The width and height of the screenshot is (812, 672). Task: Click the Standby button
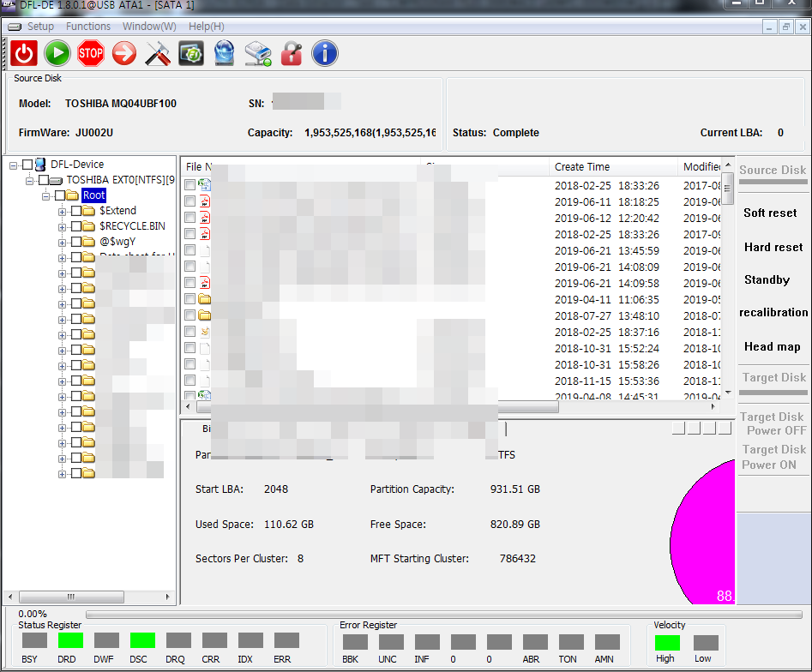(767, 280)
